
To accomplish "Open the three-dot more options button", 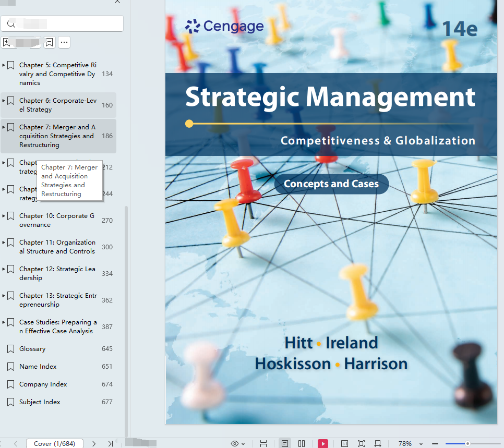I will [x=64, y=42].
